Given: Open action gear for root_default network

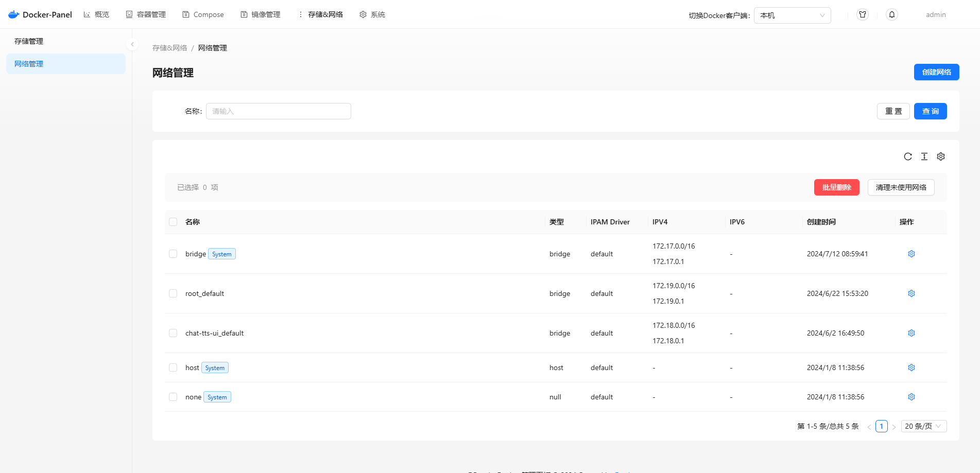Looking at the screenshot, I should point(912,293).
